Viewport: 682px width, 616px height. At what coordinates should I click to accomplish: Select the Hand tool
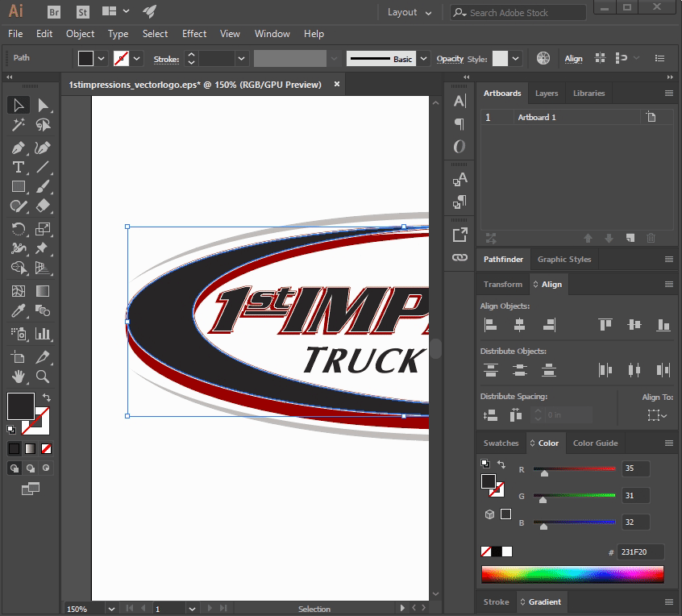pyautogui.click(x=19, y=377)
